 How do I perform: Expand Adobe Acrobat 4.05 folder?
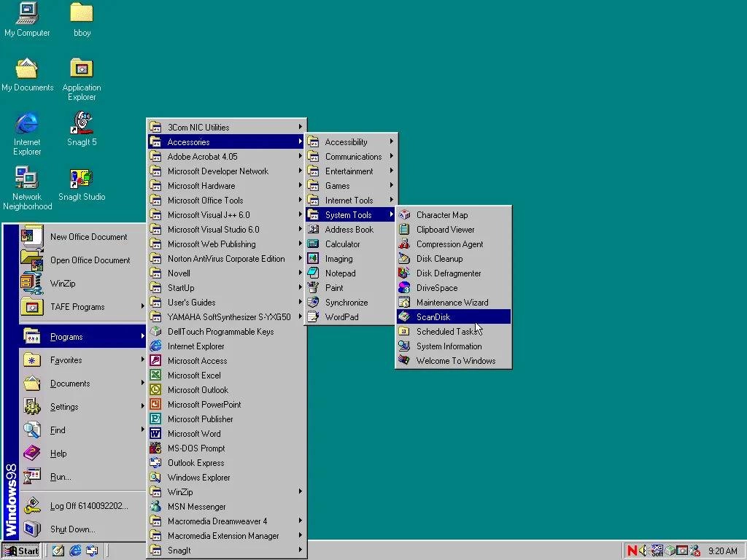pyautogui.click(x=226, y=156)
